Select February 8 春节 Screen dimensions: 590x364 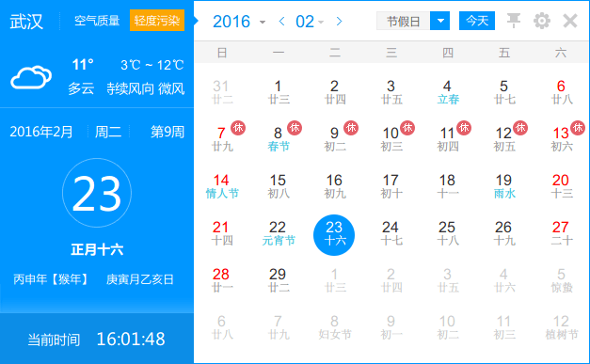[x=279, y=139]
